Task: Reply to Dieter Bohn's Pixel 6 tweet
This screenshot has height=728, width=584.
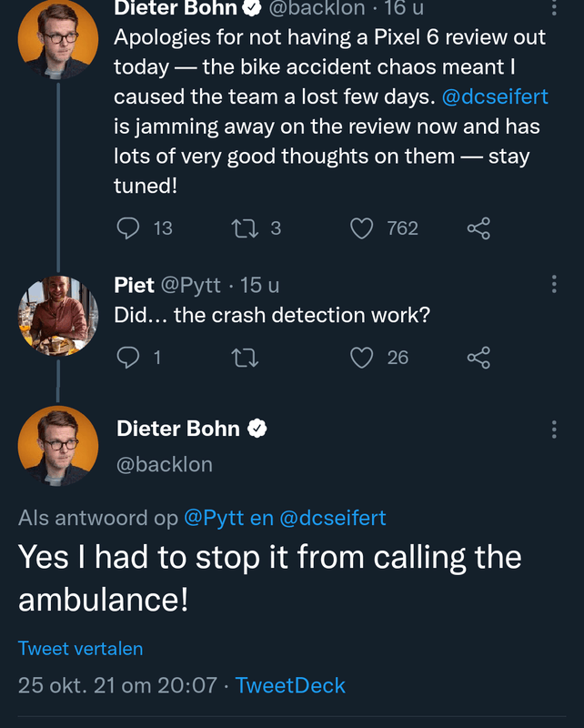Action: point(129,227)
